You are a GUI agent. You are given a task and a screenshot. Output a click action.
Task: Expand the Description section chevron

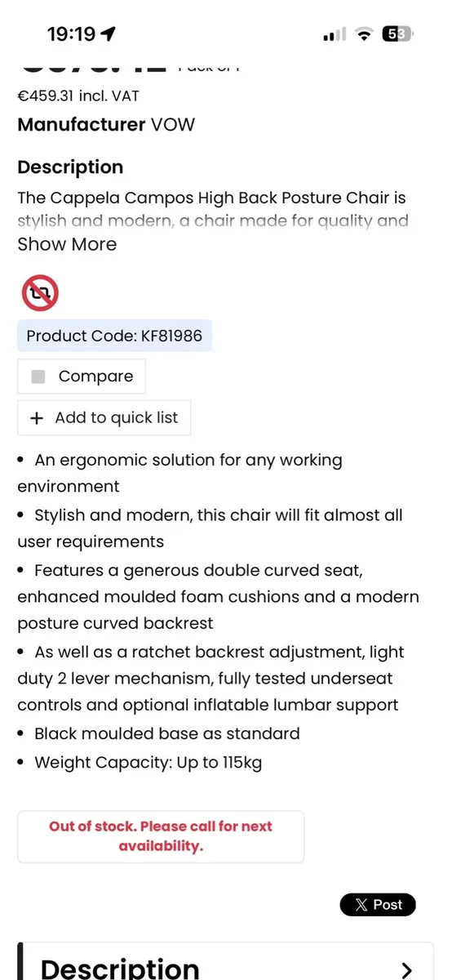point(407,969)
